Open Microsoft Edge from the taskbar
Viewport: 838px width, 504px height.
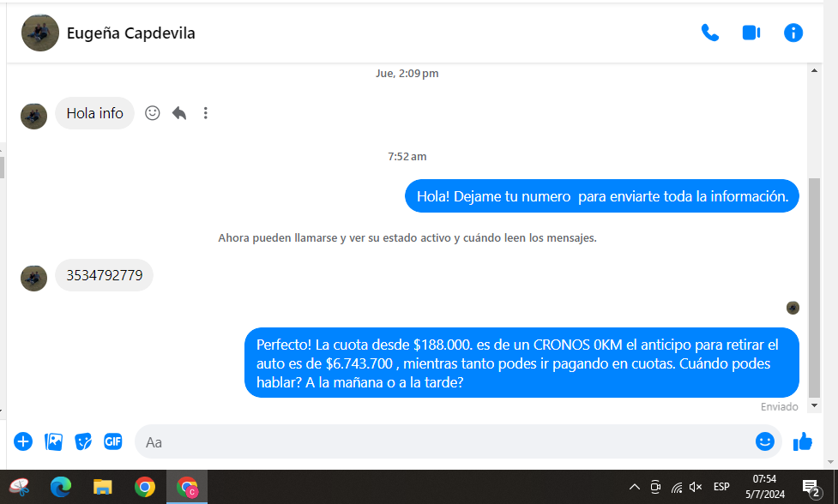[x=61, y=487]
